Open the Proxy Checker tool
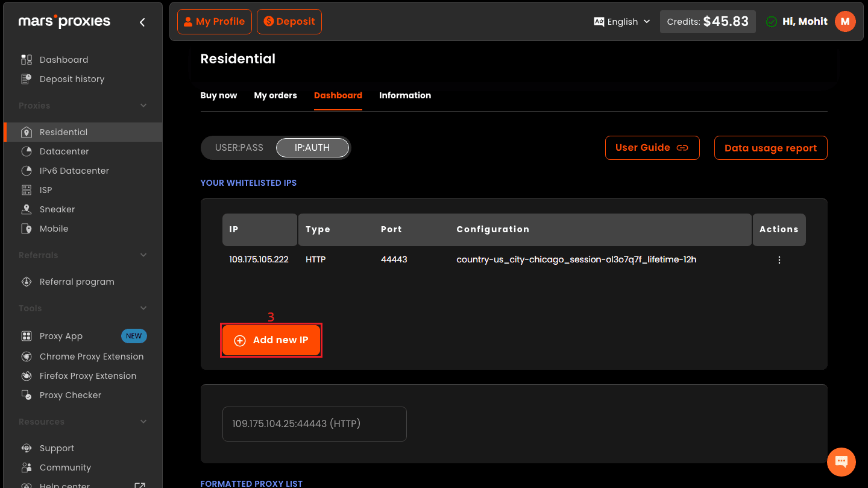 pos(70,395)
